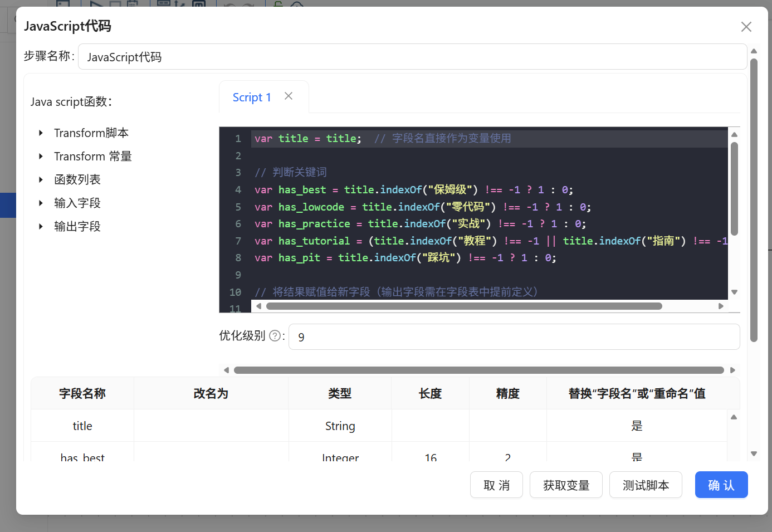Click the 精度 column header
The width and height of the screenshot is (772, 532).
[x=508, y=393]
